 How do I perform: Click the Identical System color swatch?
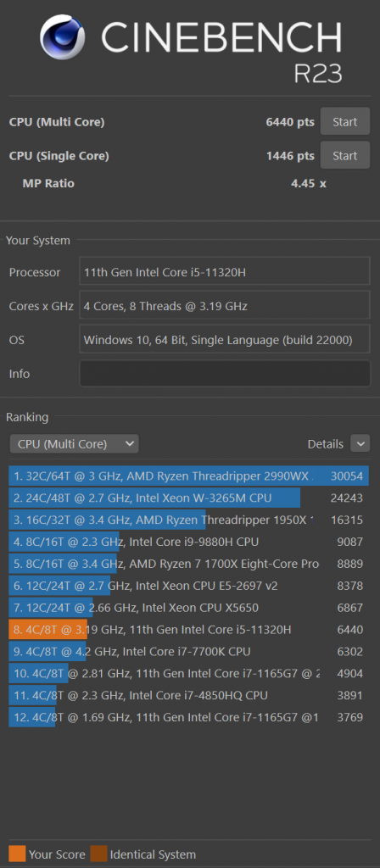pos(98,854)
